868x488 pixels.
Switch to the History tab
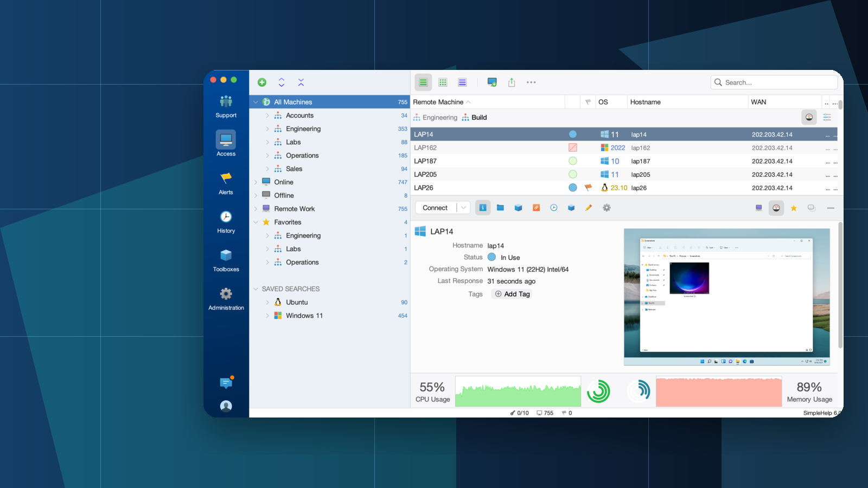226,222
